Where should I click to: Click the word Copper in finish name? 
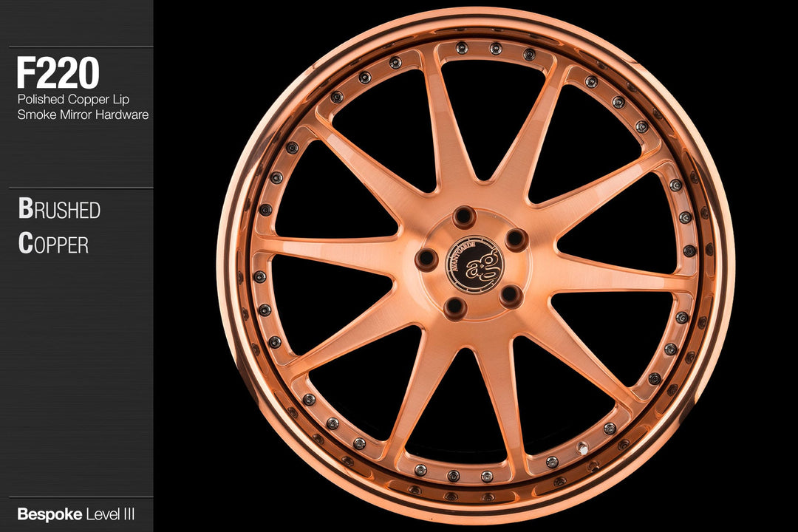tap(53, 244)
